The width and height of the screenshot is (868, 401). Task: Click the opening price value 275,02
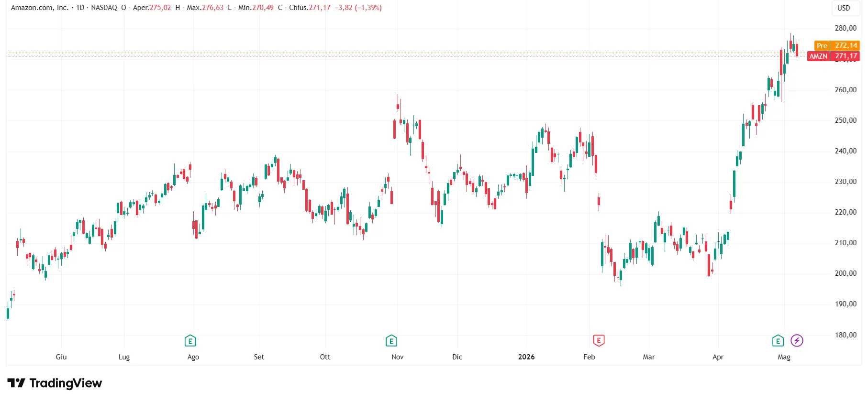click(x=160, y=8)
